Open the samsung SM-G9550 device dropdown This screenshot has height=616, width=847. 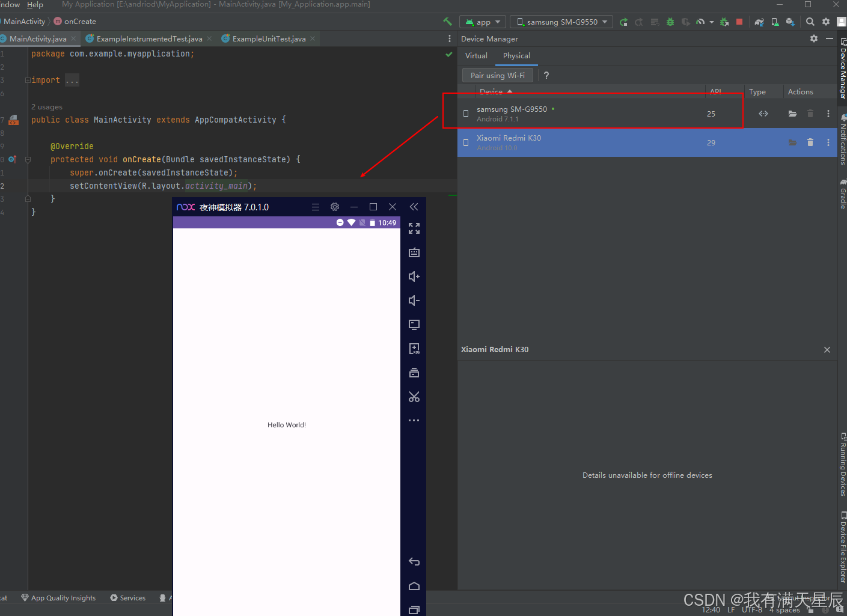pyautogui.click(x=561, y=22)
